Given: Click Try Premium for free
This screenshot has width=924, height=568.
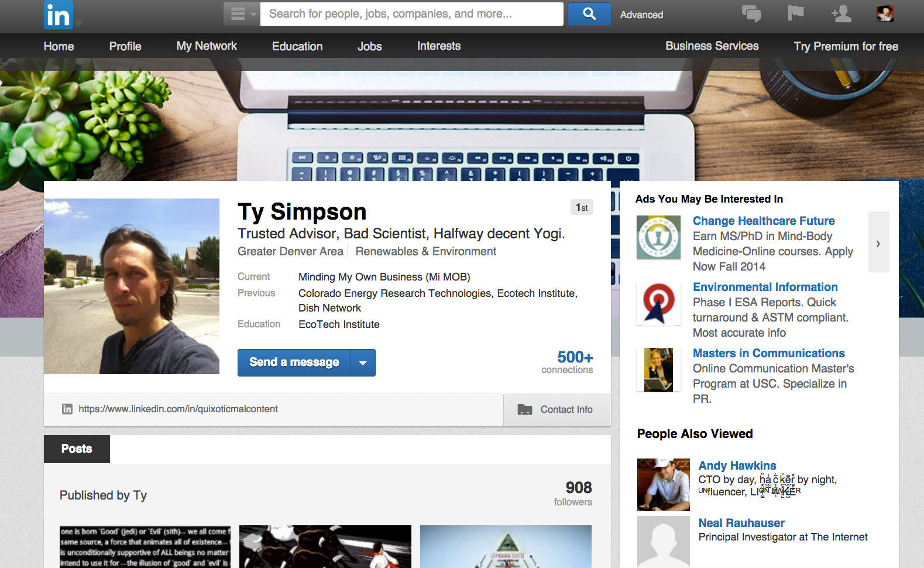Looking at the screenshot, I should (846, 46).
